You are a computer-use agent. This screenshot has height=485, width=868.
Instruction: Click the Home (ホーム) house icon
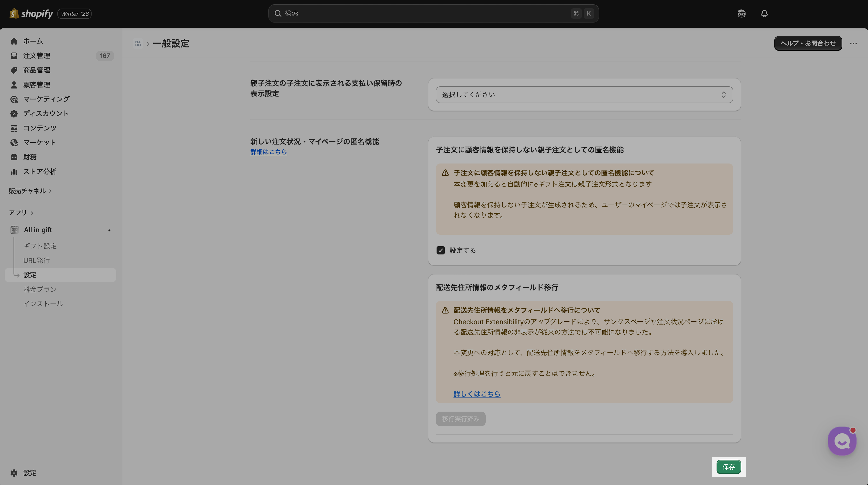click(x=14, y=41)
